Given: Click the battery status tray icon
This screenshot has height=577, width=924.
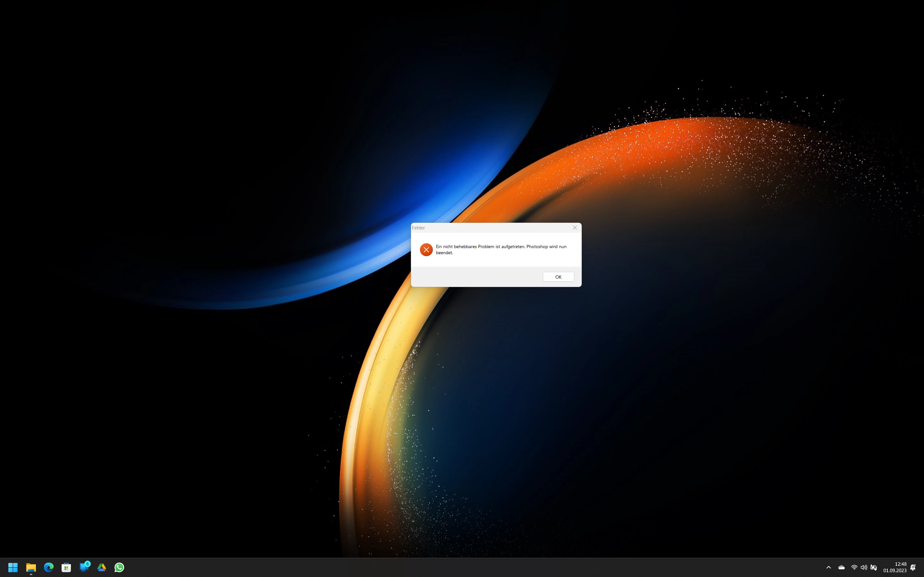Looking at the screenshot, I should pos(874,567).
